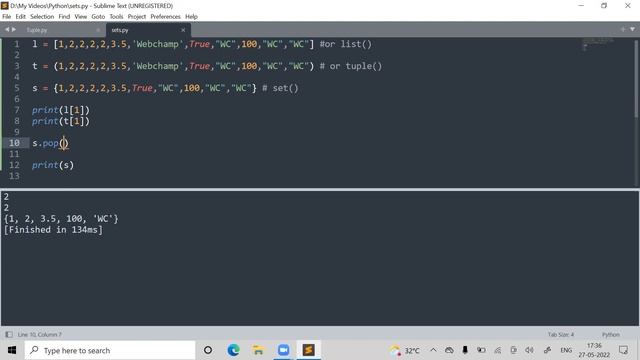Click output set {1, 2, 3.5, 100, 'WC'}

(x=61, y=219)
